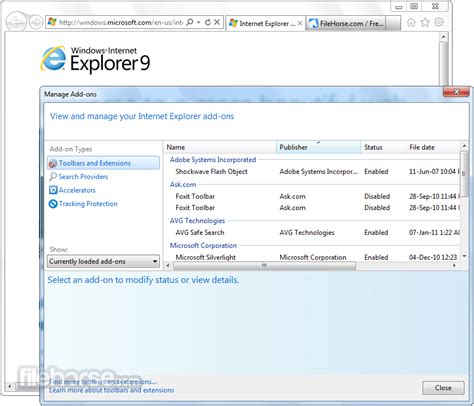Click the Adobe Systems Incorporated group header
The height and width of the screenshot is (406, 474).
213,160
